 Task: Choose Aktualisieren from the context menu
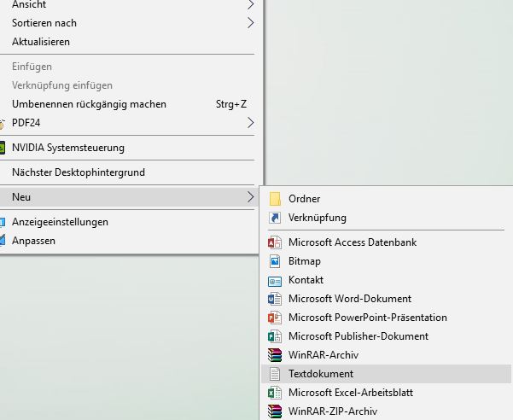pos(41,42)
